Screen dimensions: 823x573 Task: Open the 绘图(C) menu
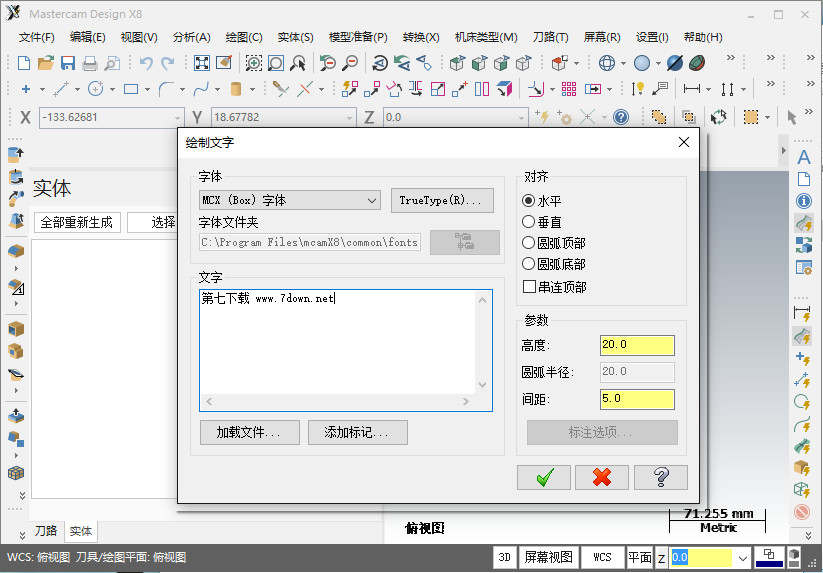(x=244, y=37)
